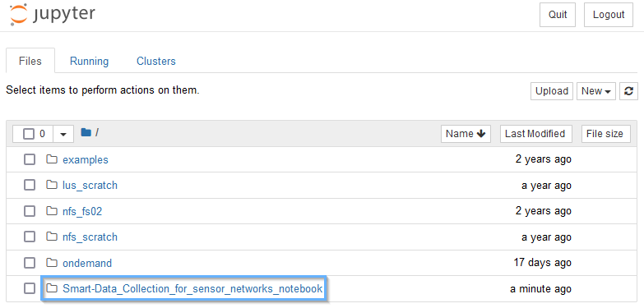
Task: Open the selection type dropdown arrow
Action: click(x=63, y=134)
